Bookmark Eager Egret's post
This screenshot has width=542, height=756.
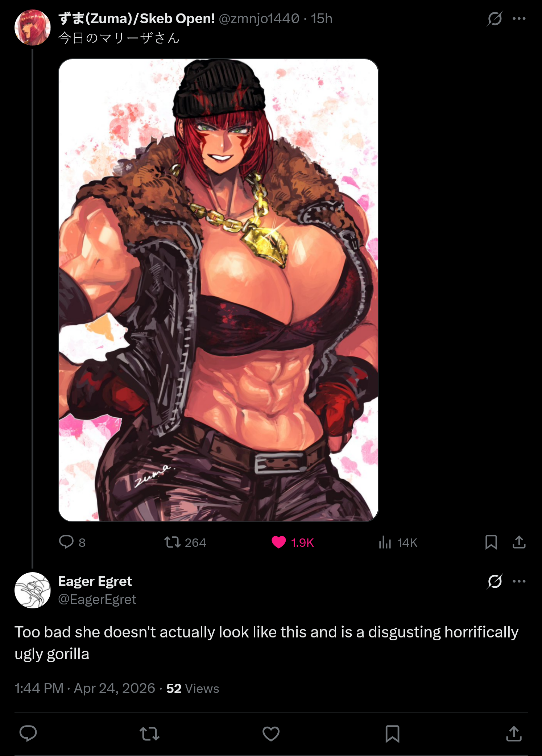pyautogui.click(x=392, y=734)
